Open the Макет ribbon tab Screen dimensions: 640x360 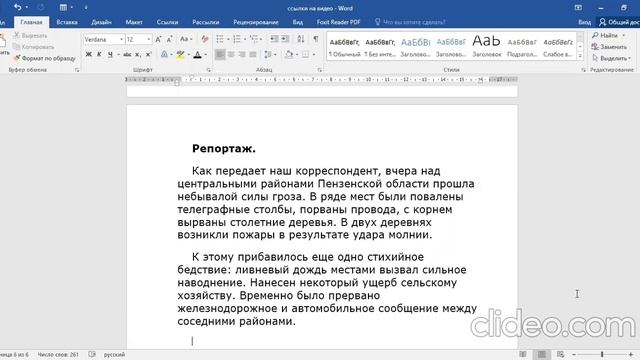[x=134, y=22]
